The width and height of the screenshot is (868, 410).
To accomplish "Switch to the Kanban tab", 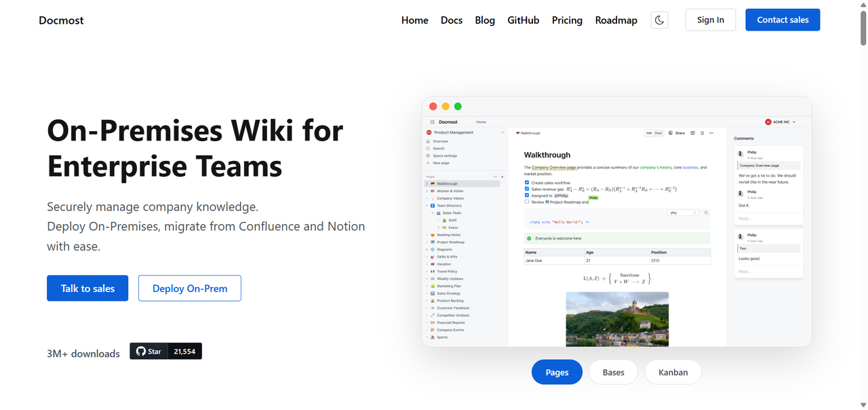I will click(673, 372).
